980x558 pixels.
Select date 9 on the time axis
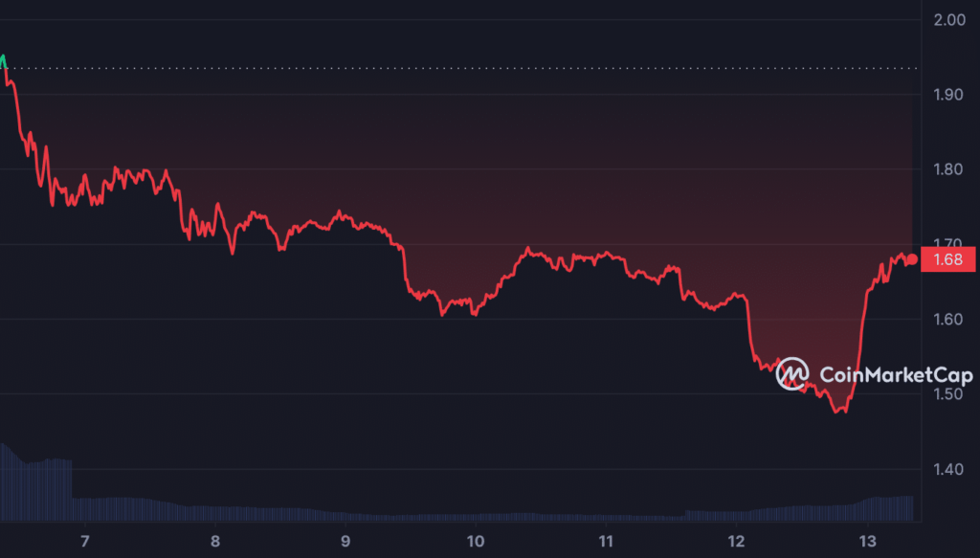tap(345, 541)
